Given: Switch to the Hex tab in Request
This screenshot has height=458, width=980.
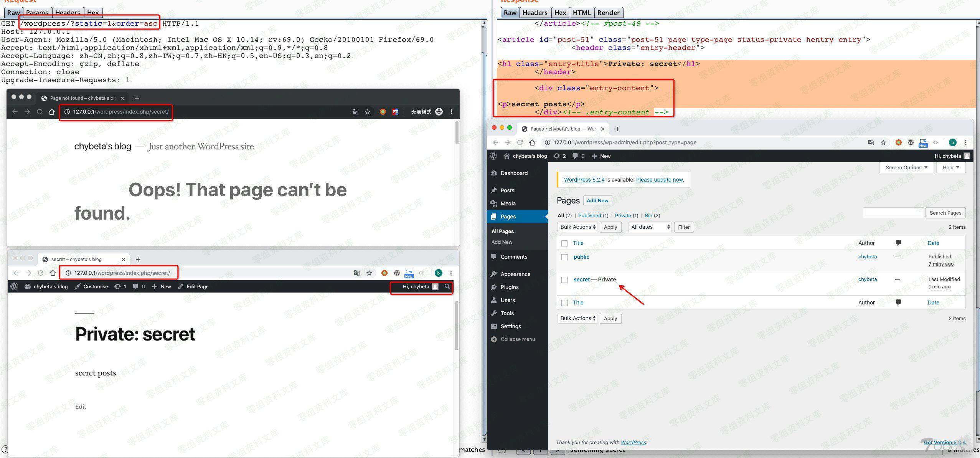Looking at the screenshot, I should (93, 13).
